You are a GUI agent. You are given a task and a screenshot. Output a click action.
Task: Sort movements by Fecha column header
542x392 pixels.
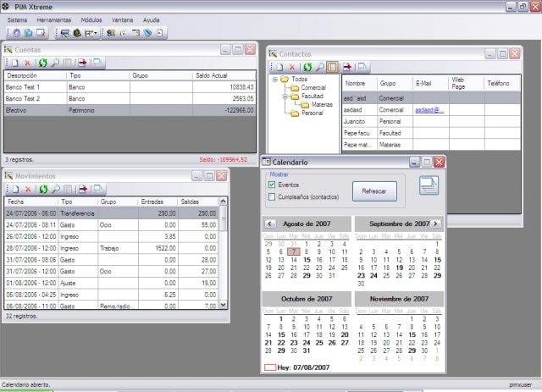click(31, 202)
